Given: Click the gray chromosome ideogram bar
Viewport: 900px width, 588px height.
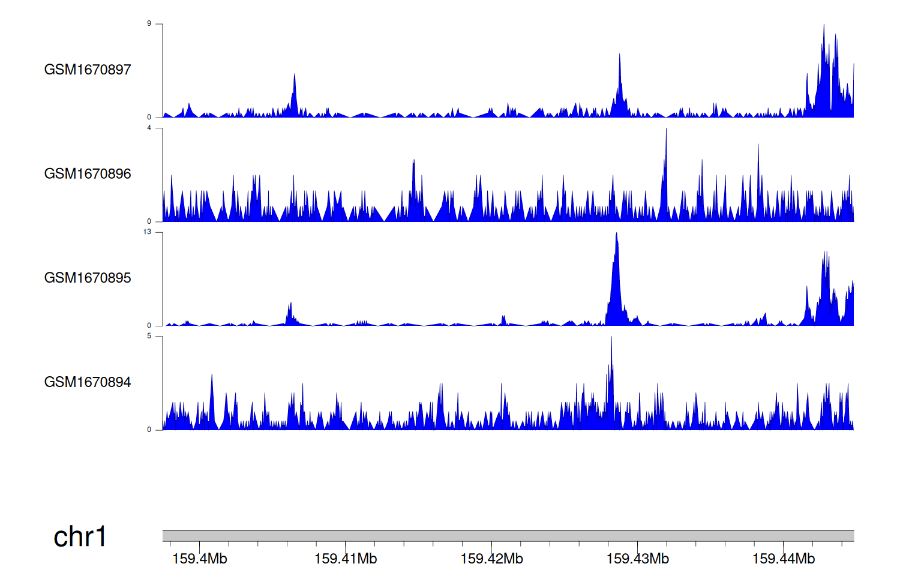Looking at the screenshot, I should pos(508,535).
